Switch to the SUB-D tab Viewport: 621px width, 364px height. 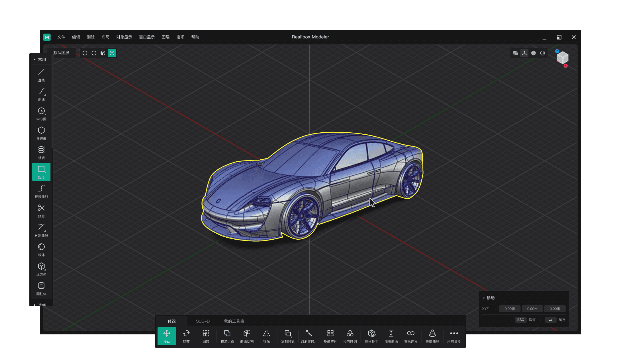click(203, 321)
